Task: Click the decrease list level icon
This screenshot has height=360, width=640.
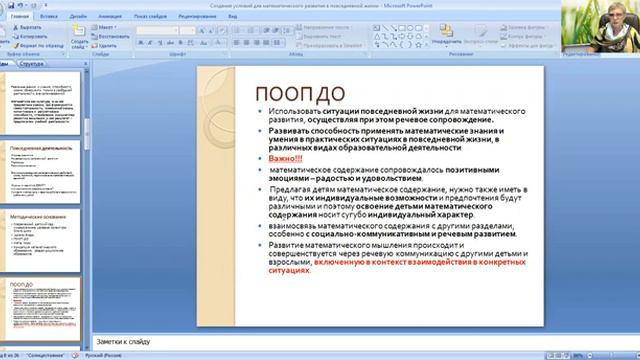Action: point(267,31)
